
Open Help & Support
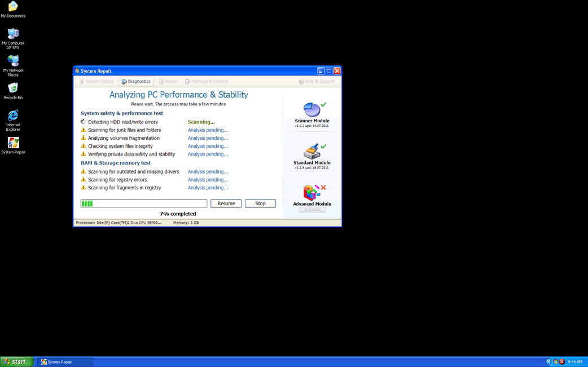(317, 82)
